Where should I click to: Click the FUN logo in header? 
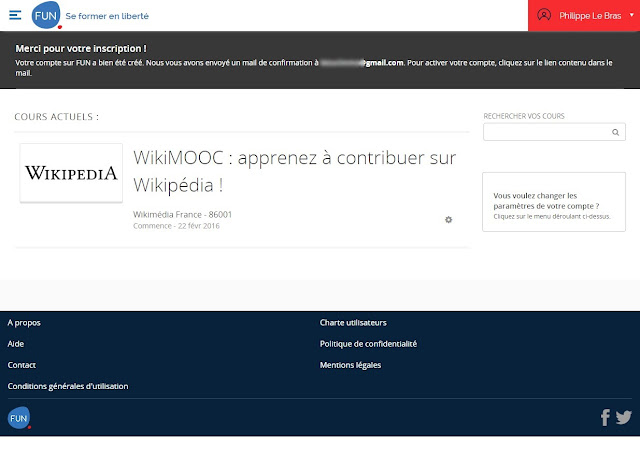(x=46, y=16)
